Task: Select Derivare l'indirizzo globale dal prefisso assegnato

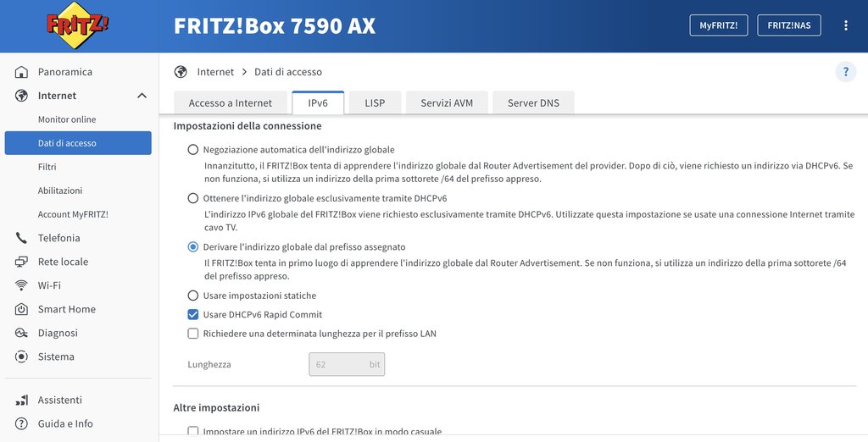Action: click(x=192, y=246)
